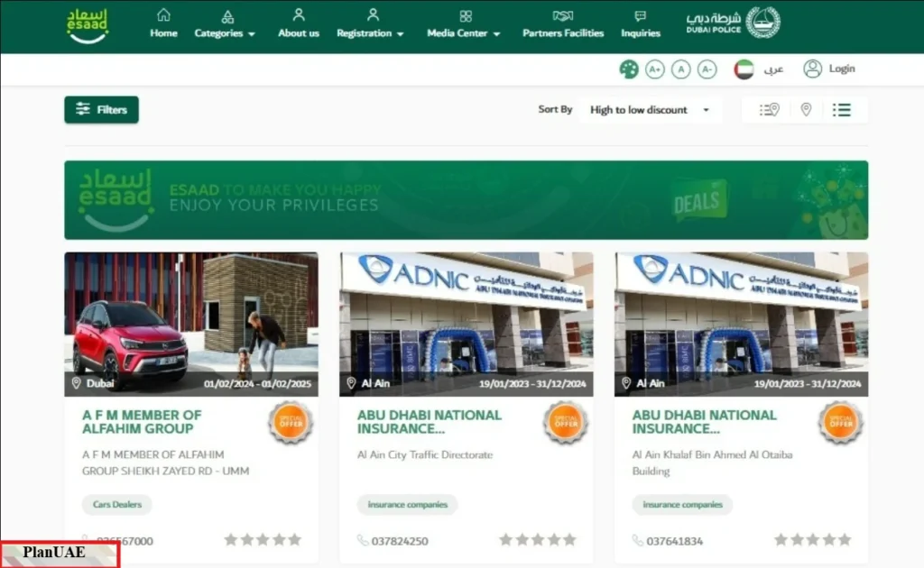Click Al Ain pin on Traffic Directorate card

pos(351,383)
